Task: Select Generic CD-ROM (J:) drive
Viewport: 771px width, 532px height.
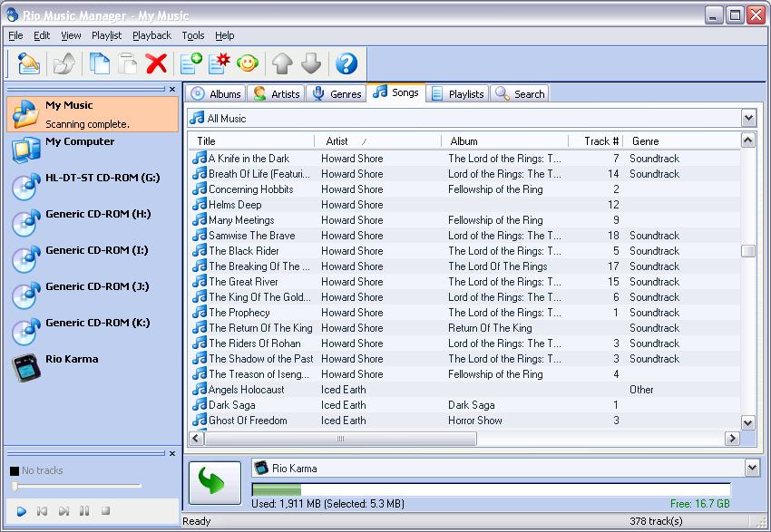Action: tap(93, 295)
